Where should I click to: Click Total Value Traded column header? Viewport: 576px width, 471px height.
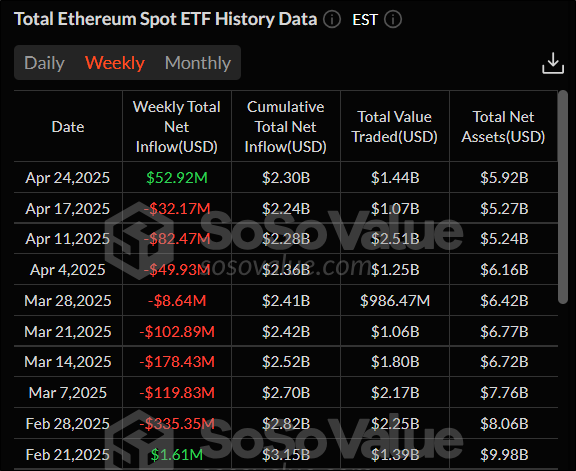coord(395,127)
